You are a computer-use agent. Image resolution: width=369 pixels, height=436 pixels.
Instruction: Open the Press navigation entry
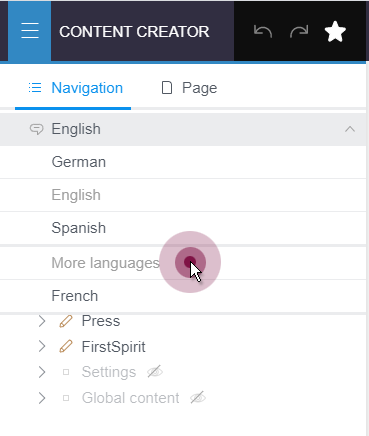(x=101, y=321)
